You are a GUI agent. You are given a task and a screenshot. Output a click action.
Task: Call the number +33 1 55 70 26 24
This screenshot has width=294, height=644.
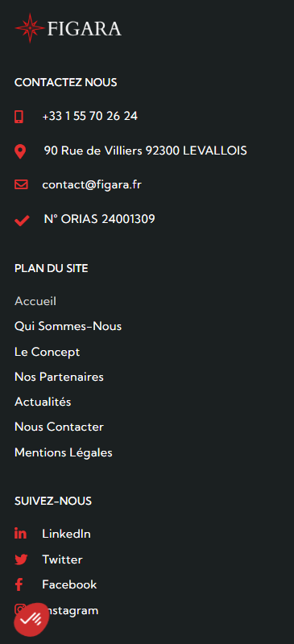point(89,116)
